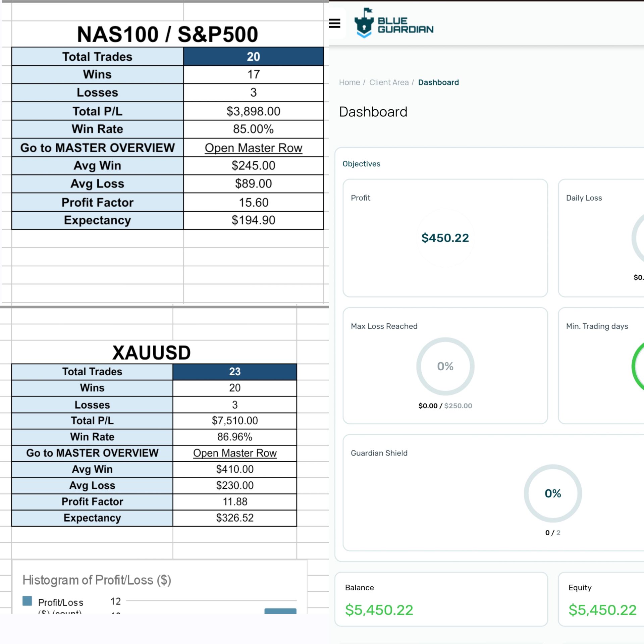Open Master Row link under NAS100 table
644x644 pixels.
pos(254,148)
